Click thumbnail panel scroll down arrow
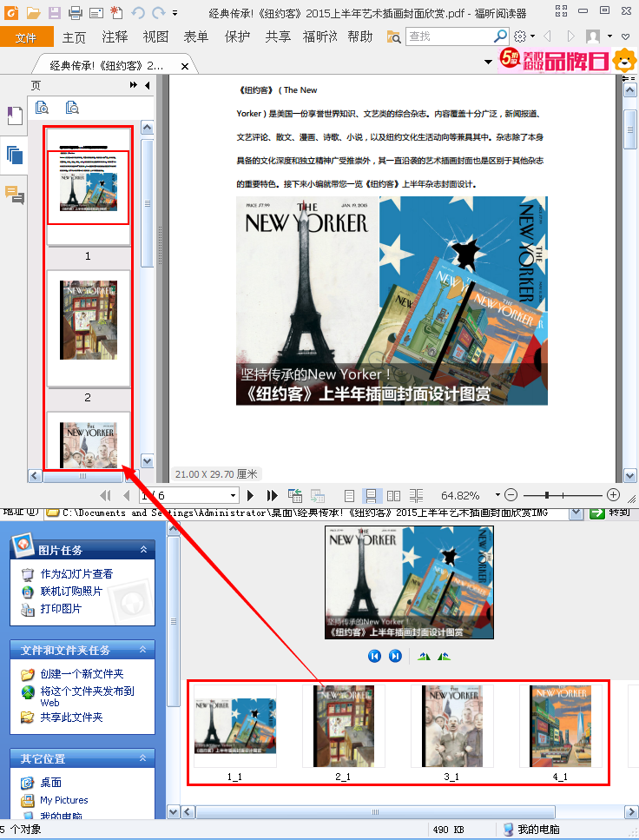Viewport: 639px width, 840px height. (x=148, y=460)
